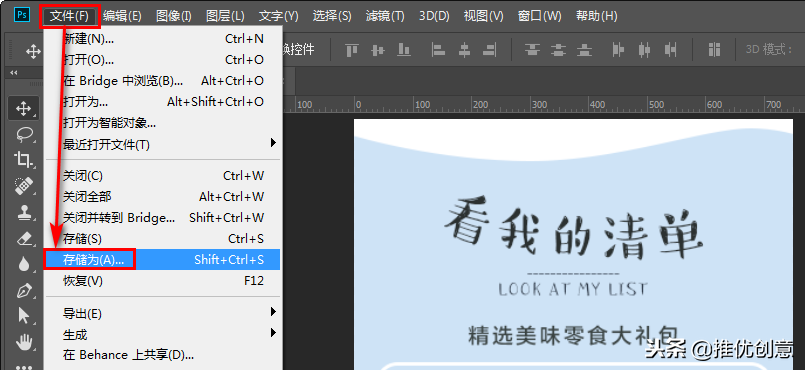Open the 文字(Y) menu
This screenshot has width=805, height=370.
278,16
